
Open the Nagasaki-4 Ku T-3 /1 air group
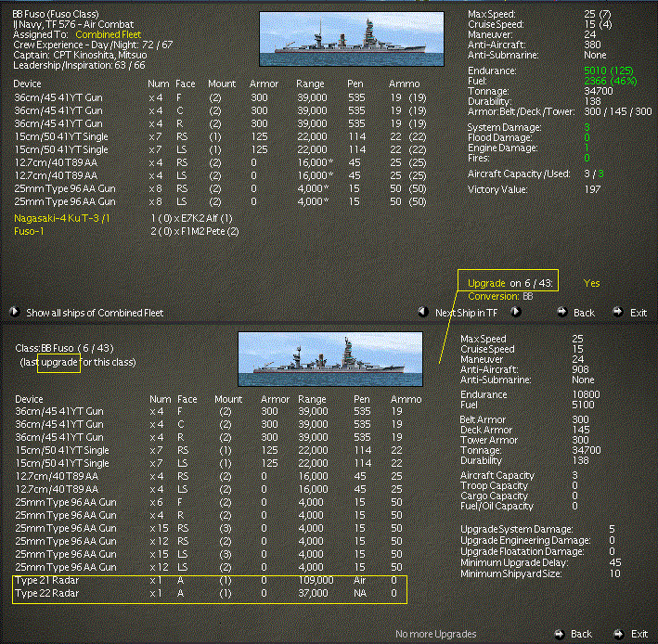pyautogui.click(x=61, y=218)
